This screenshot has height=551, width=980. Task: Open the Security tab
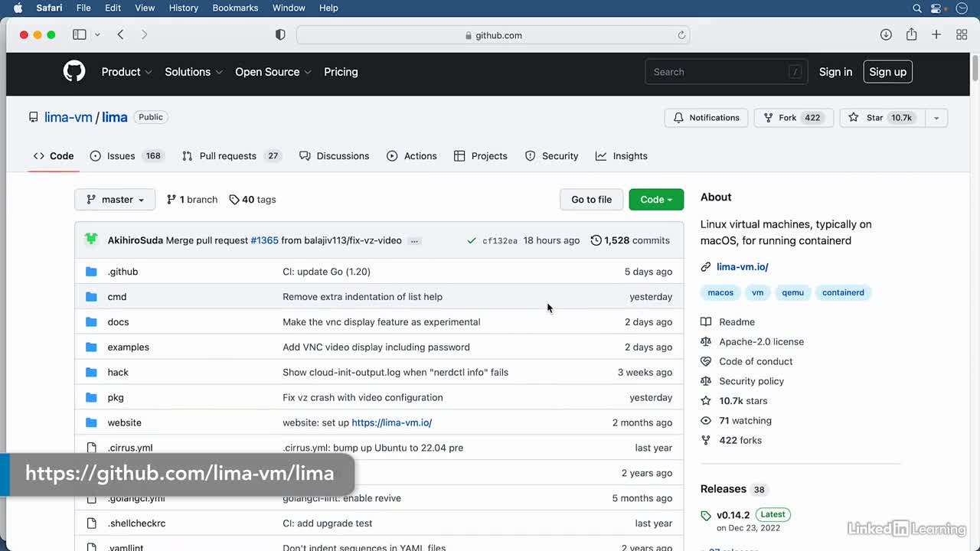click(551, 156)
